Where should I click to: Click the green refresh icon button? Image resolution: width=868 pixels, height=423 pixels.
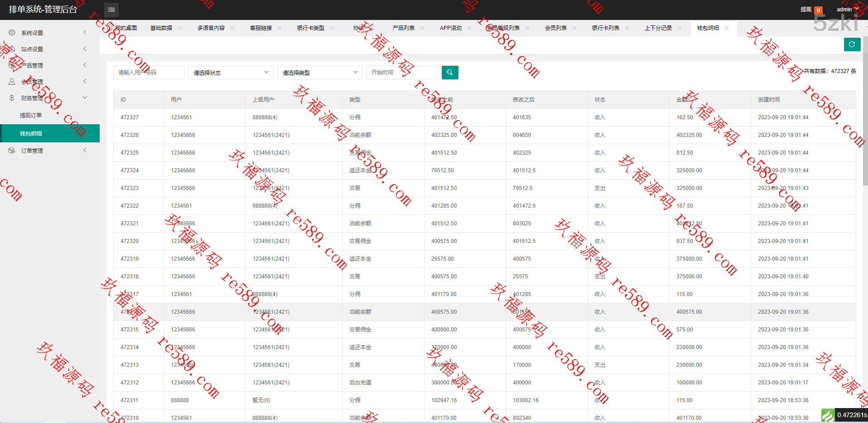(852, 44)
